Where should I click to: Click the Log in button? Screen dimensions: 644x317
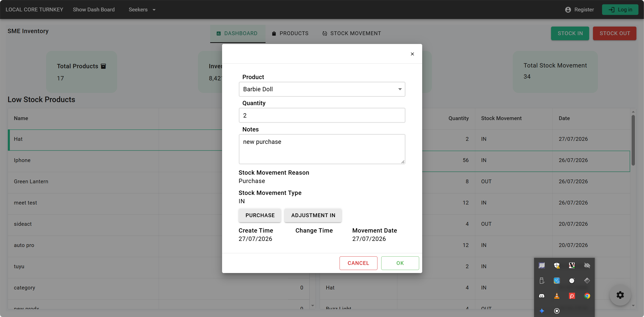point(620,10)
